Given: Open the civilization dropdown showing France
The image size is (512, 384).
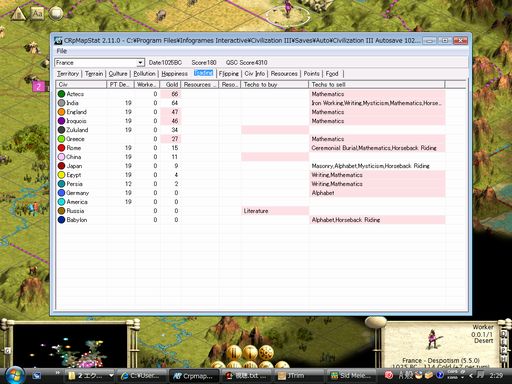Looking at the screenshot, I should 99,62.
